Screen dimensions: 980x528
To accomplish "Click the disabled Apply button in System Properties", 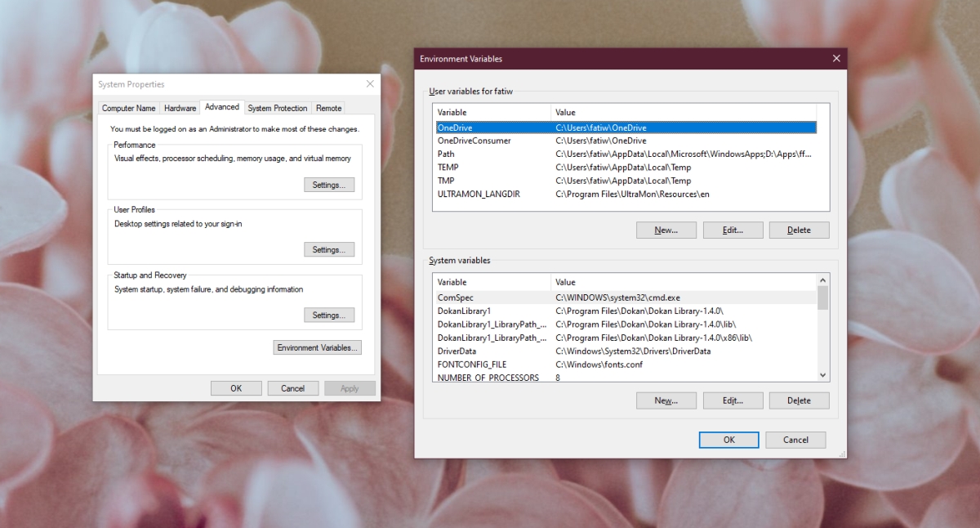I will pos(350,388).
